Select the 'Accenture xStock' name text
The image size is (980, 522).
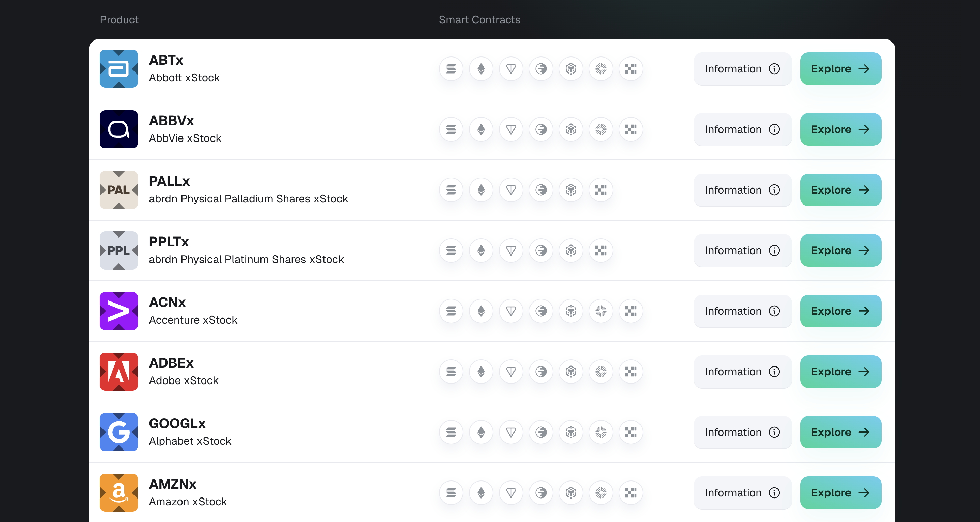(x=193, y=320)
